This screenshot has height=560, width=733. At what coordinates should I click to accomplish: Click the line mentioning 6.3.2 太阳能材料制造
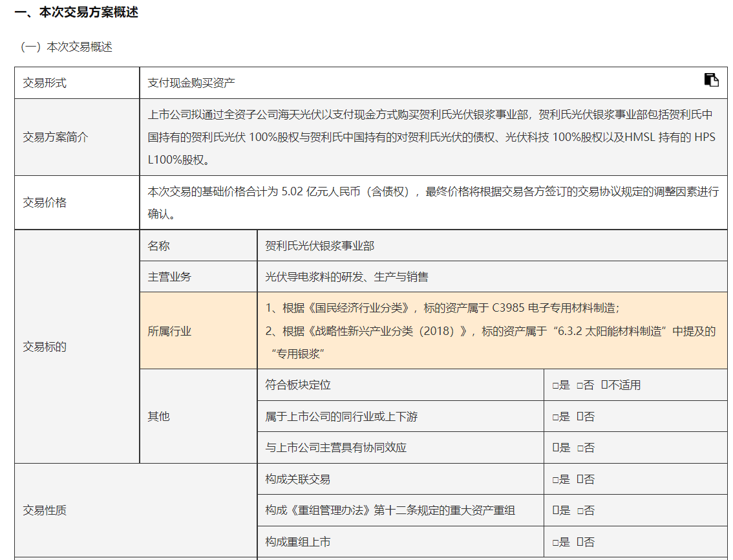coord(491,331)
